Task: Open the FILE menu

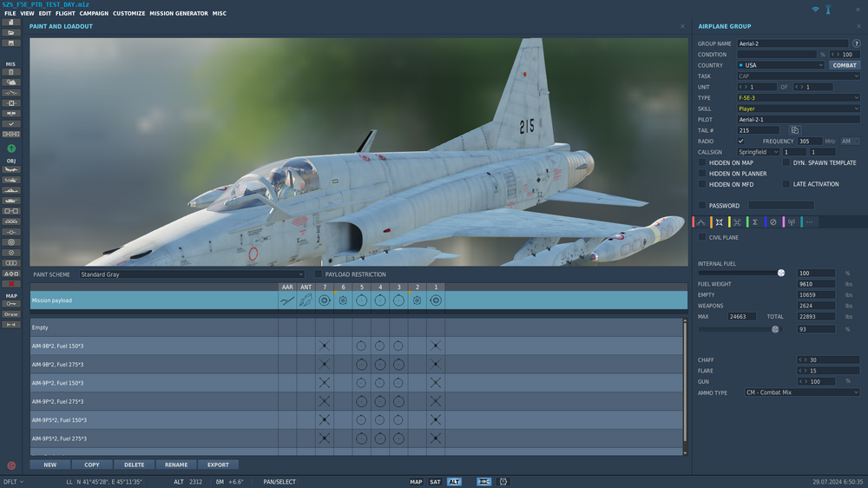Action: click(10, 13)
